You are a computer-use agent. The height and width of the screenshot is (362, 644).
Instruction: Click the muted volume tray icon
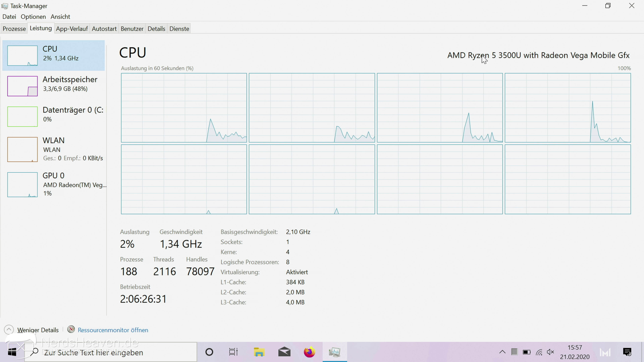click(x=550, y=352)
